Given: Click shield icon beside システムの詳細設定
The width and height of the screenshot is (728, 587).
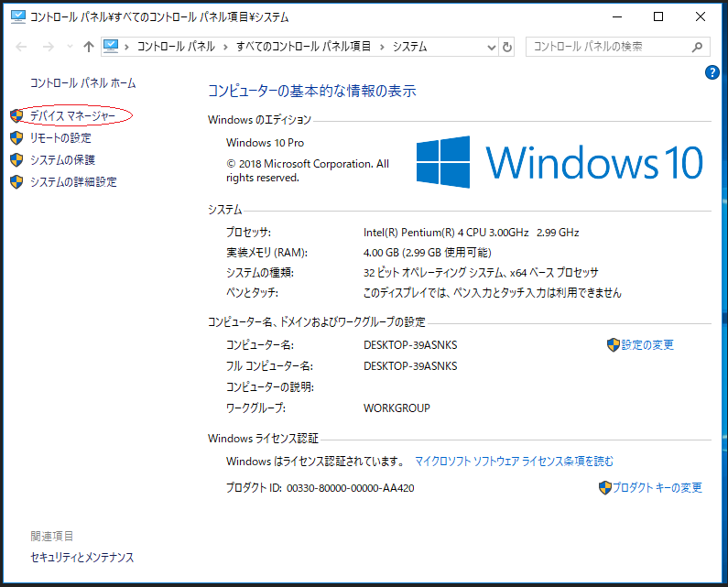Looking at the screenshot, I should click(16, 181).
